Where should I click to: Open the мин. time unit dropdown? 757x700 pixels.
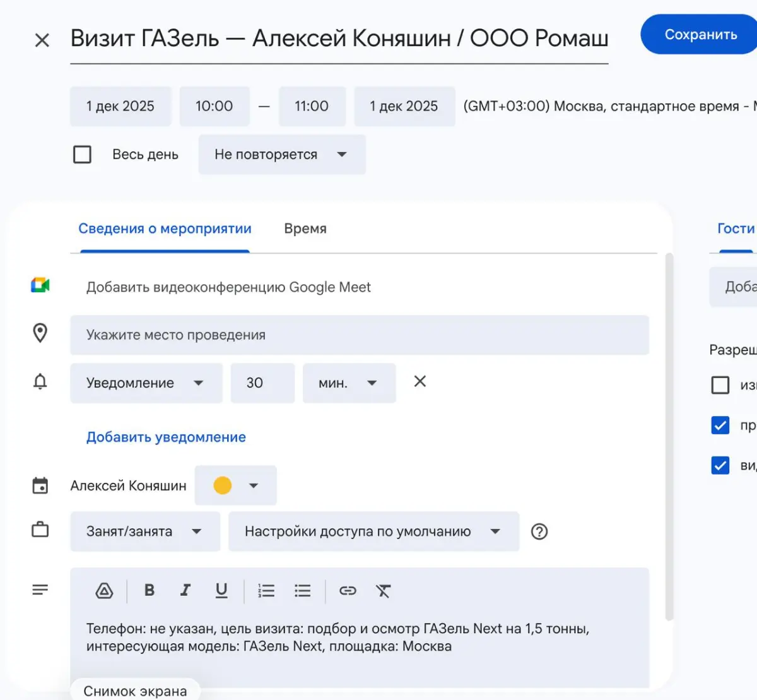point(349,383)
